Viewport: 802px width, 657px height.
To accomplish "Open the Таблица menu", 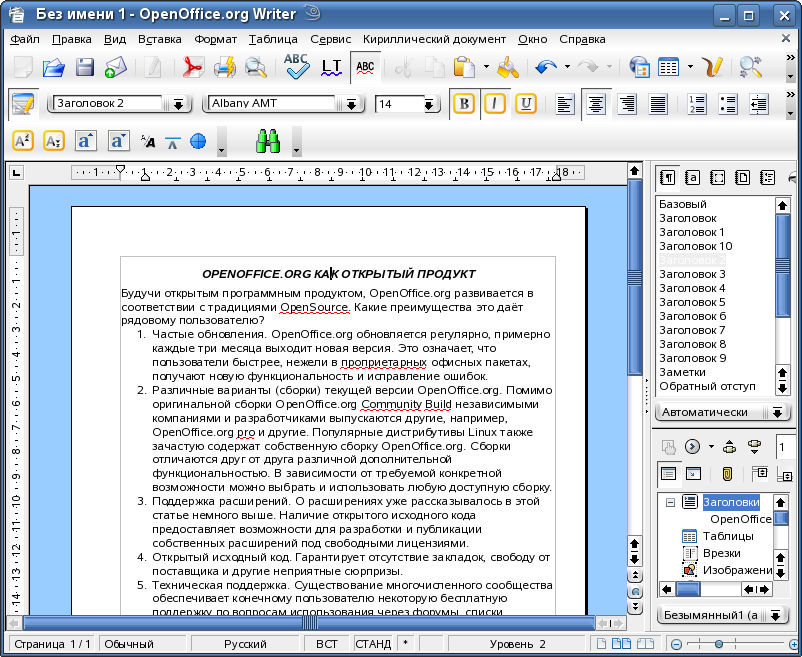I will click(x=273, y=39).
